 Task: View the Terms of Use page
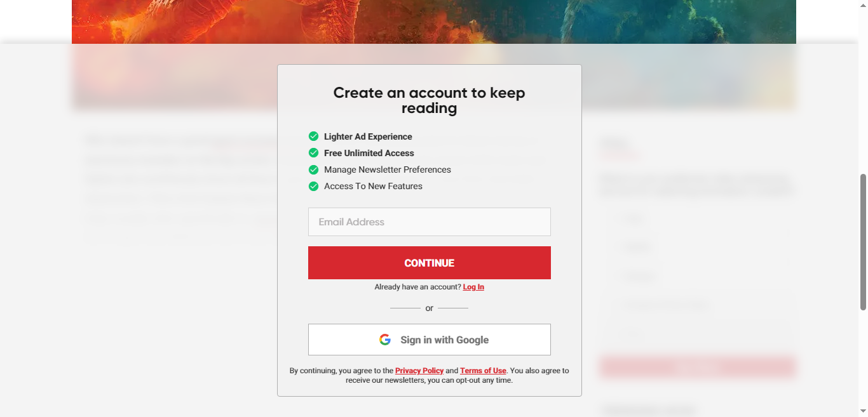coord(483,370)
